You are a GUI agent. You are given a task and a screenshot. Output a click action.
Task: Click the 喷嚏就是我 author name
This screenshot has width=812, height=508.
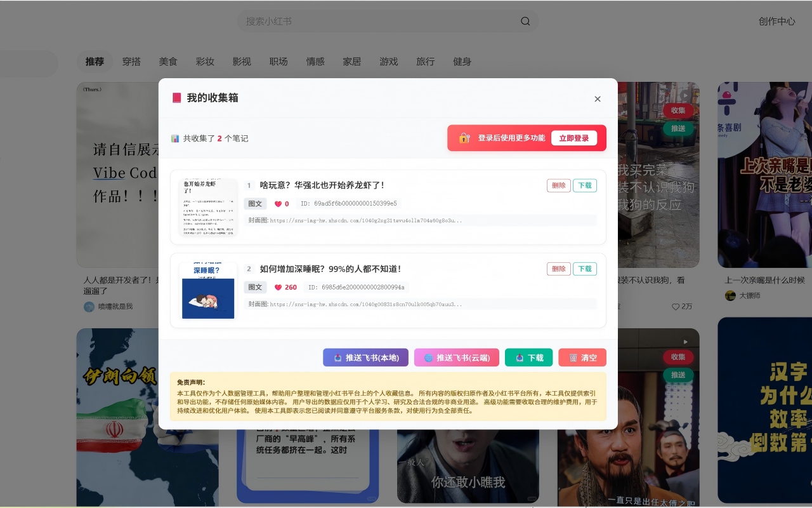[115, 307]
